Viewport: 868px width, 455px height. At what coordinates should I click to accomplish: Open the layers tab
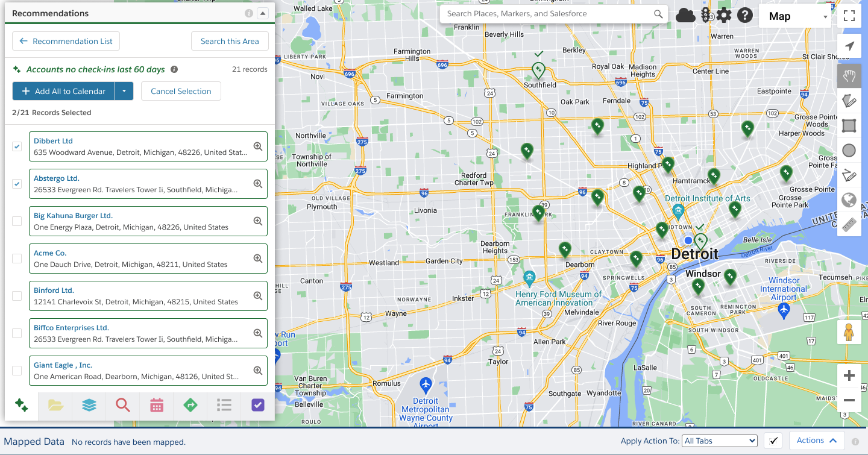tap(89, 405)
